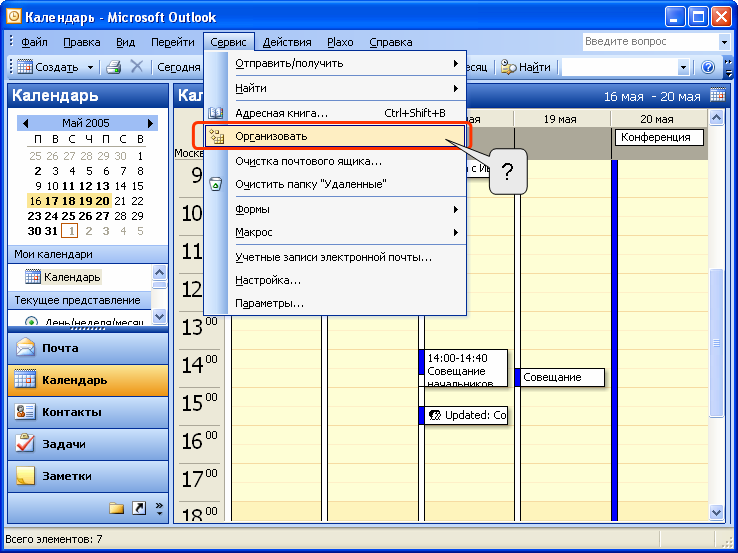Open the help question field dropdown
Screen dimensions: 738x553
724,42
